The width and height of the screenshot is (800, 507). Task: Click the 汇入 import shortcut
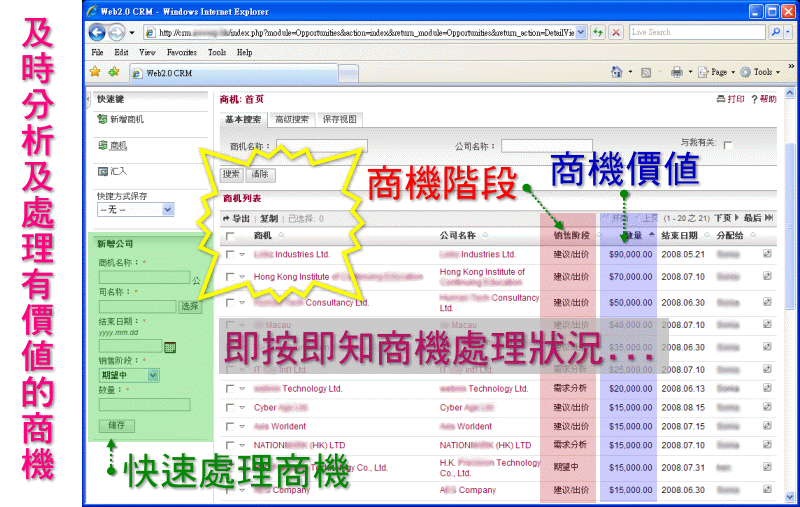(x=112, y=171)
